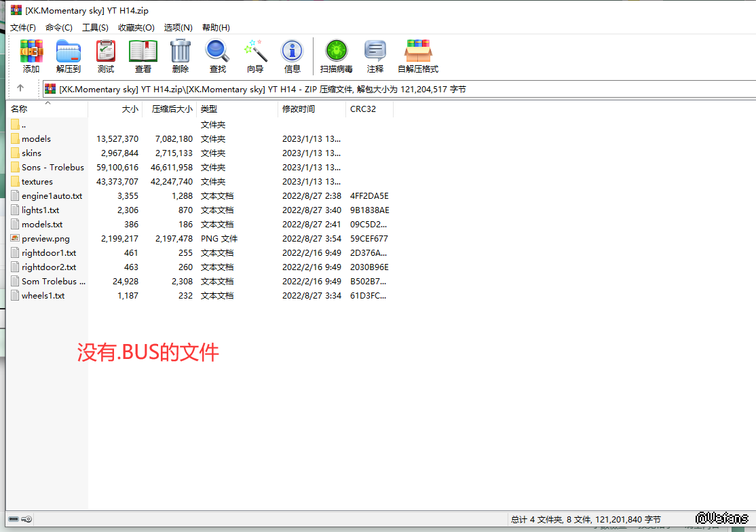Click the drive icon in the status bar
The image size is (756, 532).
click(14, 519)
